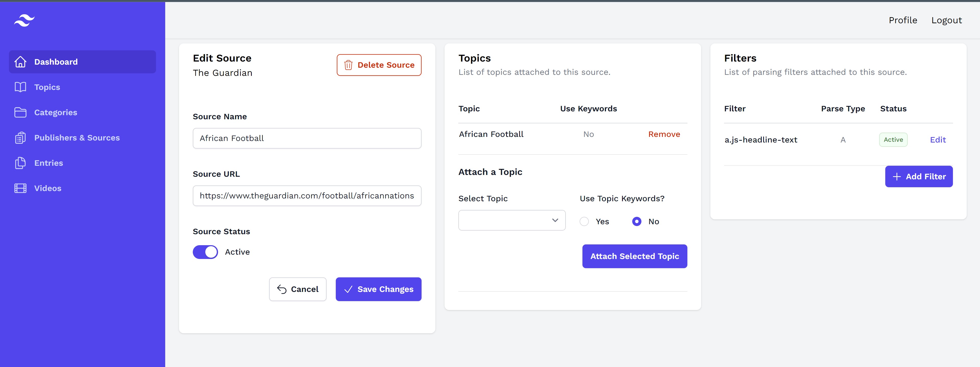Click the Active status badge

[893, 140]
